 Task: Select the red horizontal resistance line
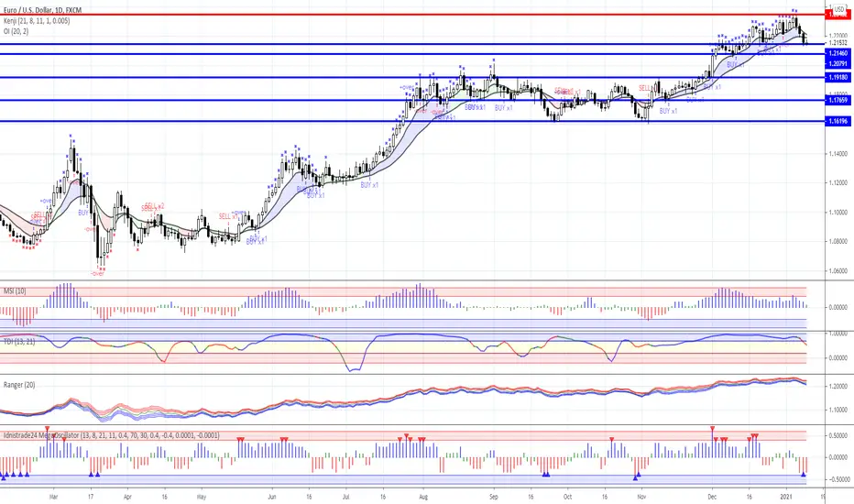[x=412, y=14]
